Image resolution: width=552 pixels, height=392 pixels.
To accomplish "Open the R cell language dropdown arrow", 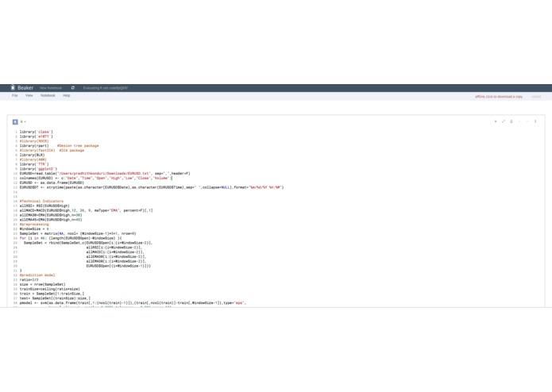I will [x=23, y=121].
